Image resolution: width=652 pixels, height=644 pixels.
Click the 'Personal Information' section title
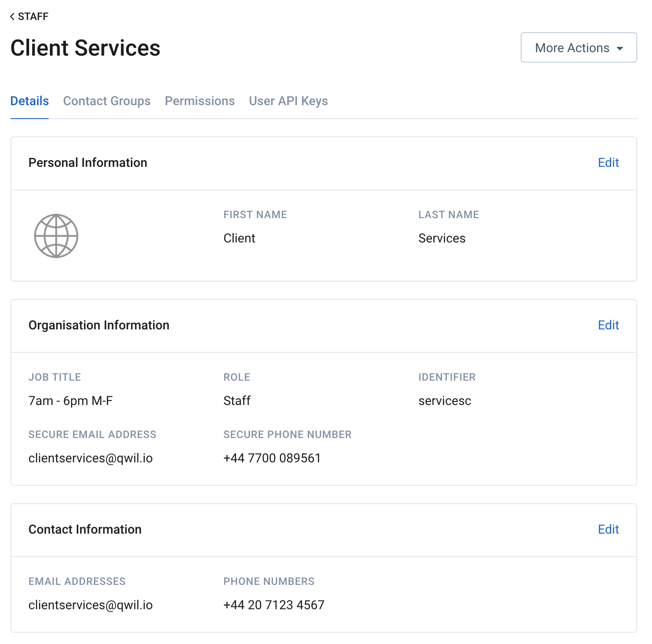click(x=88, y=163)
